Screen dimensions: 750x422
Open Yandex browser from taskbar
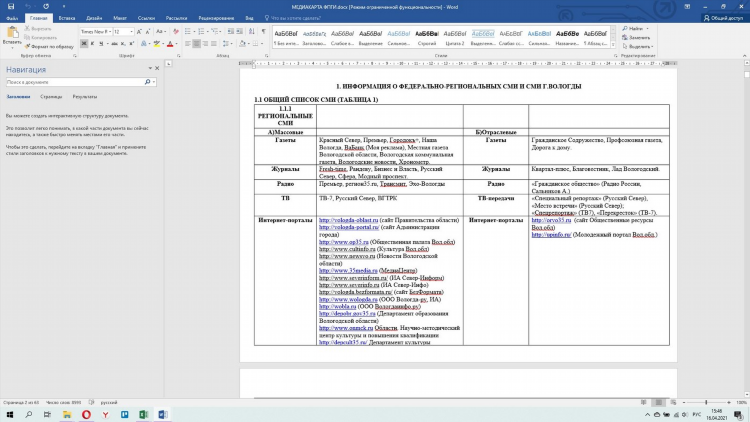pos(105,414)
